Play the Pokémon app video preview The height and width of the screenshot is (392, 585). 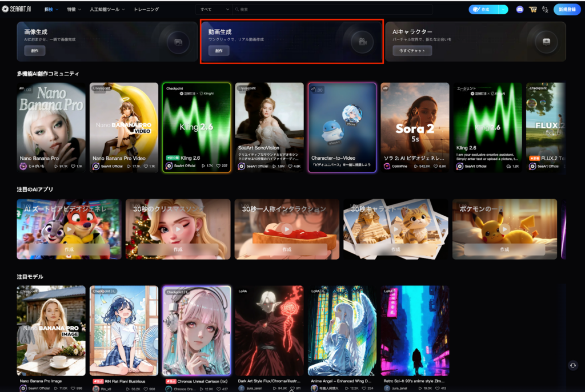click(x=504, y=229)
